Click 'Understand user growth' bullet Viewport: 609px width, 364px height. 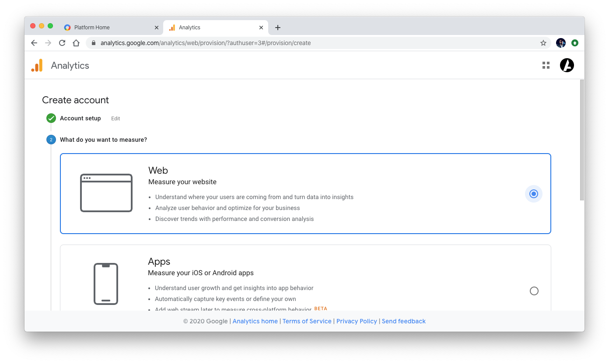coord(234,288)
